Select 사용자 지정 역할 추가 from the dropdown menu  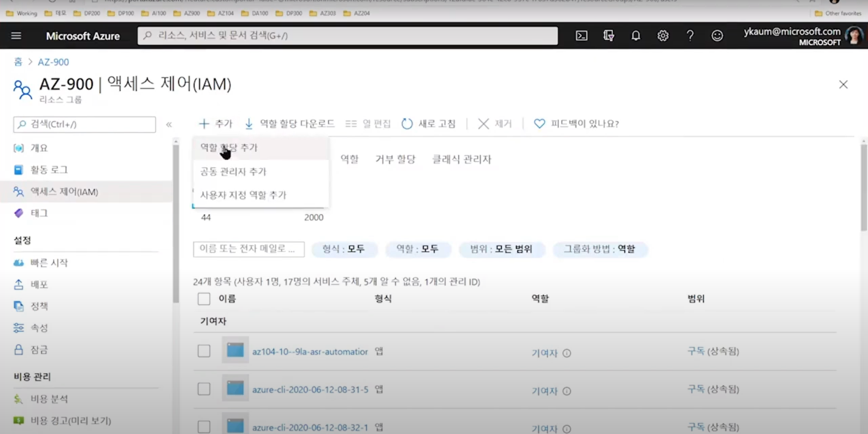click(260, 195)
